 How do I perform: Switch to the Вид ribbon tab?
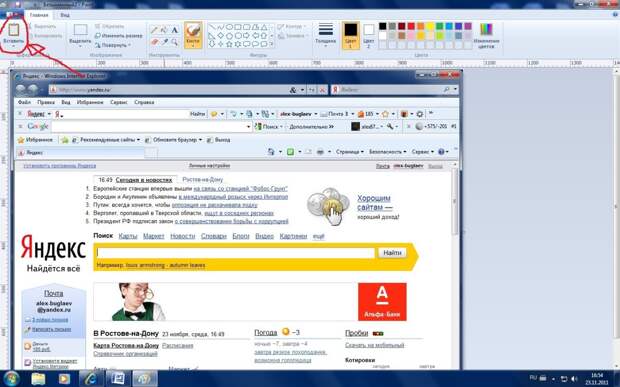pyautogui.click(x=65, y=15)
